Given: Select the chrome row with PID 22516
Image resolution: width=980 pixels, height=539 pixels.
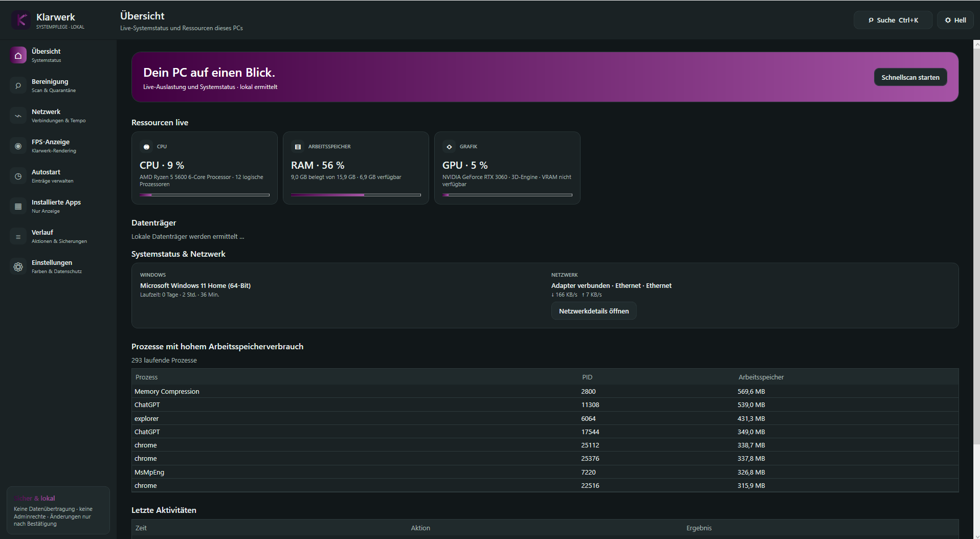Looking at the screenshot, I should click(545, 485).
